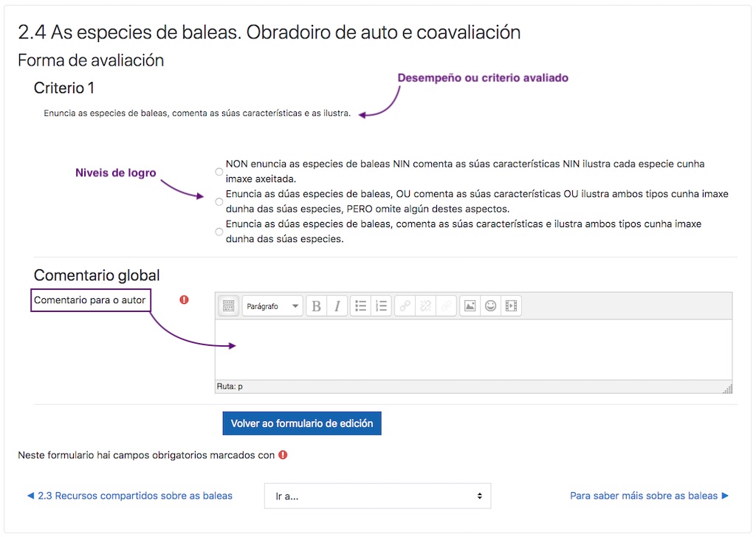Click the insert media icon
The image size is (756, 537).
click(x=511, y=306)
